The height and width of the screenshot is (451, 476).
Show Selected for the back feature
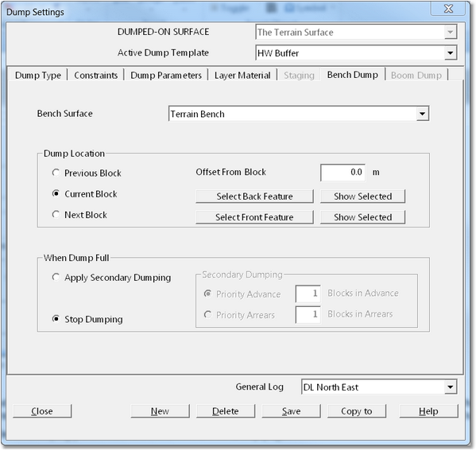click(363, 196)
